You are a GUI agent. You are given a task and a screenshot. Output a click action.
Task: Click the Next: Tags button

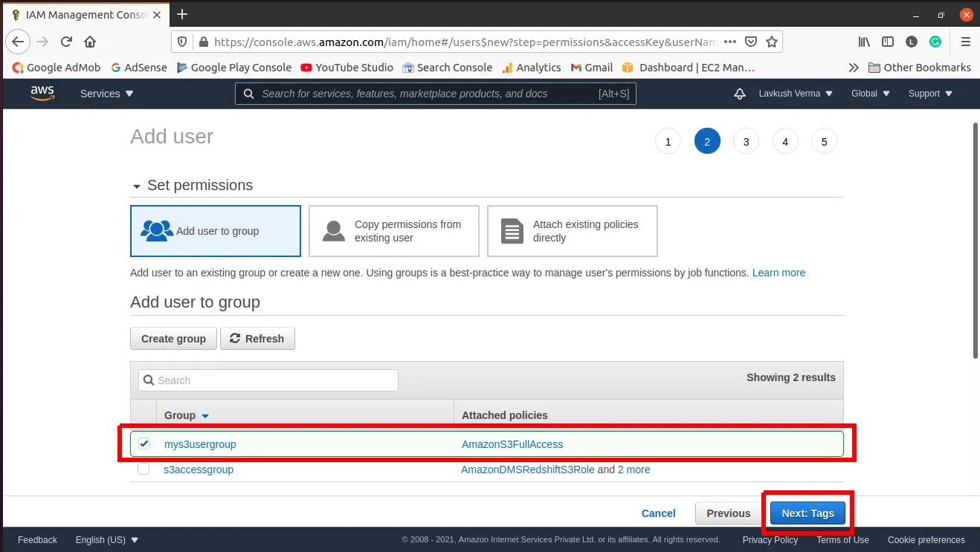tap(807, 513)
